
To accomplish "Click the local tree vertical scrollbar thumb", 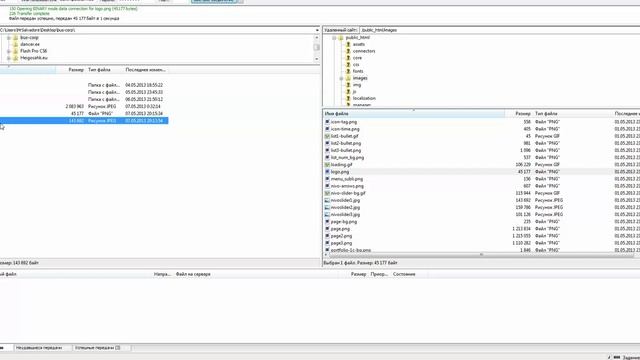I will click(316, 47).
